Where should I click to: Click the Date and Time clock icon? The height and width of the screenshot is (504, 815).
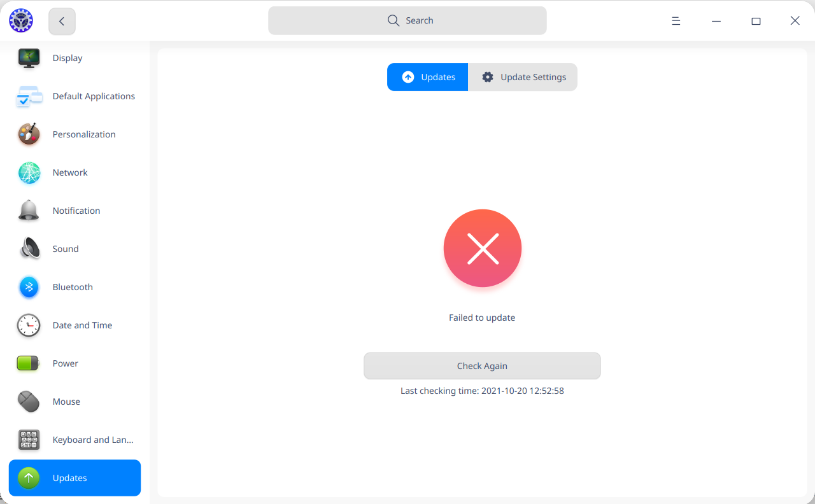[29, 325]
